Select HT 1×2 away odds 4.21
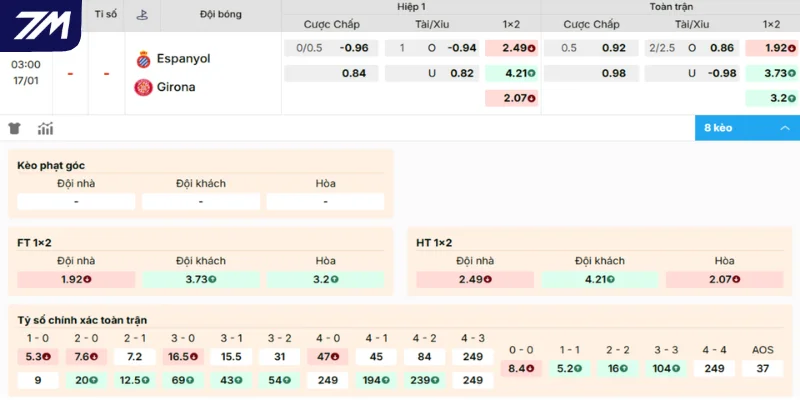 (x=600, y=280)
